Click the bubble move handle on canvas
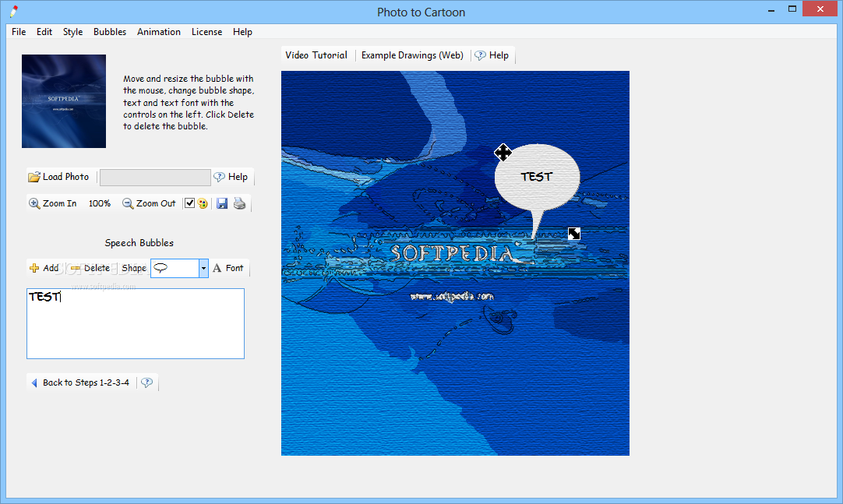 point(503,153)
